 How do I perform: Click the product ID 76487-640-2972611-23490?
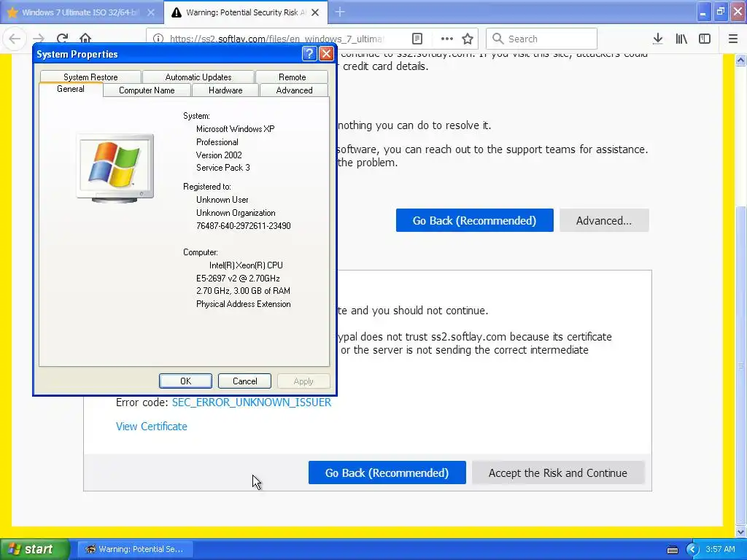pos(244,226)
